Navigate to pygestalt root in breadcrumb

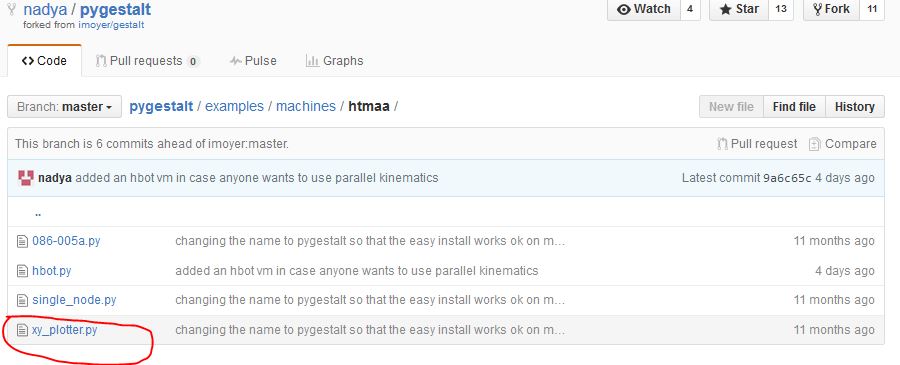[x=161, y=107]
